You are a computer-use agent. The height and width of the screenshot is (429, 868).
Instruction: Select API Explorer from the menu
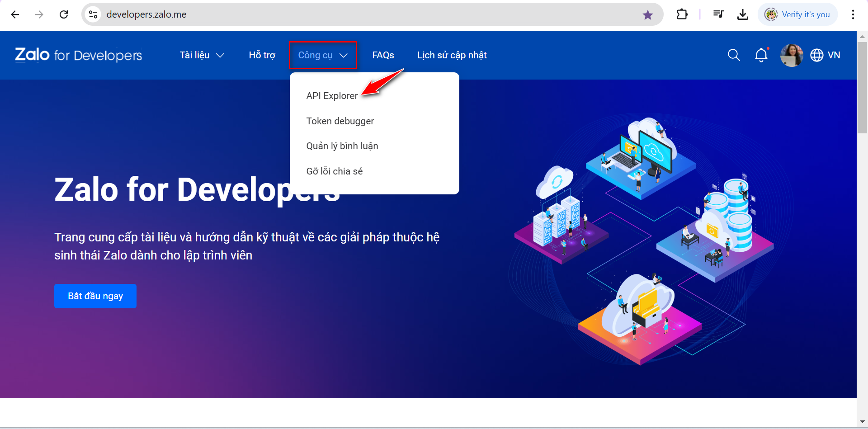coord(331,95)
